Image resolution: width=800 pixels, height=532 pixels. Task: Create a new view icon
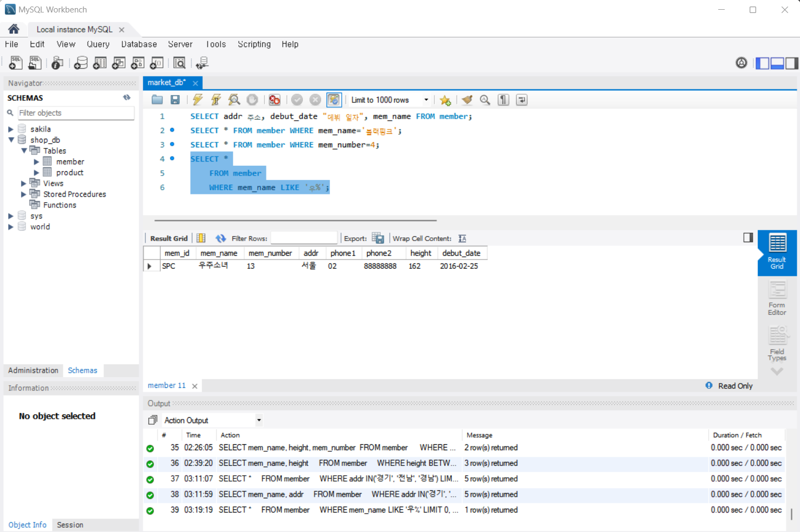tap(119, 63)
